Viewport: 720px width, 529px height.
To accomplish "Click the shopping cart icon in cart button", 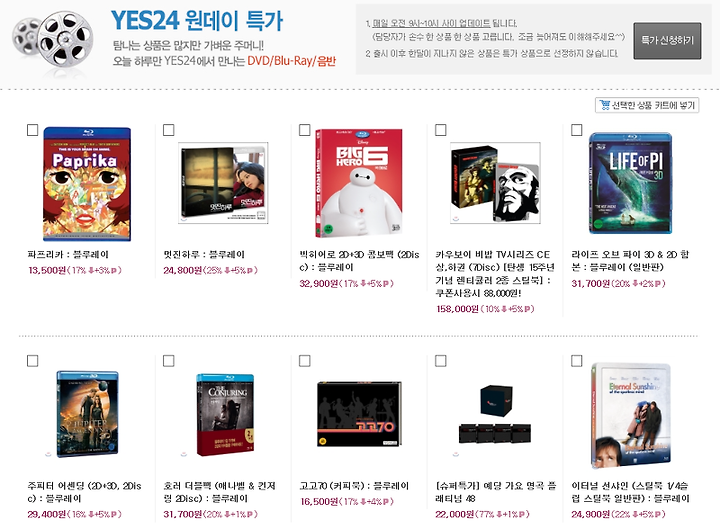I will click(x=605, y=105).
